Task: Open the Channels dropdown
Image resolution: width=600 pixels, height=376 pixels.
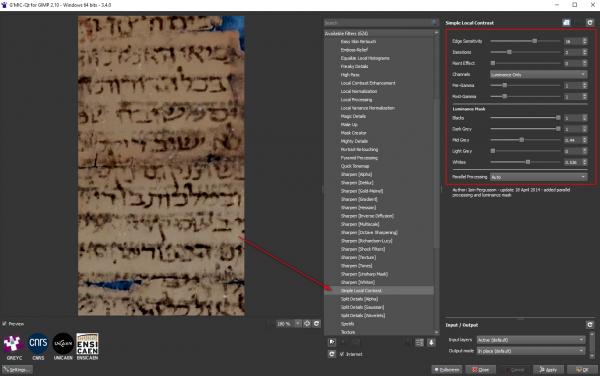Action: 538,75
